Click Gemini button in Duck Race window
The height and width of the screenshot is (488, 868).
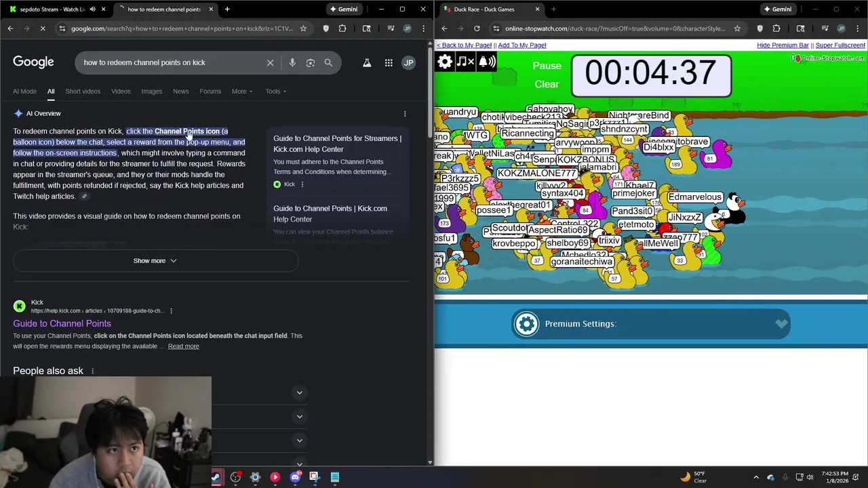pos(778,9)
